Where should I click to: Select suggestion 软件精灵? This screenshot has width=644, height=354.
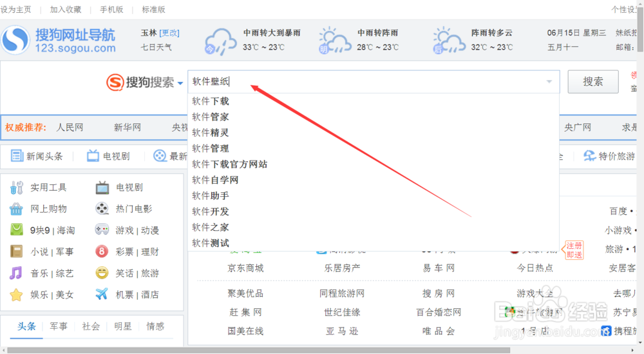click(x=374, y=132)
